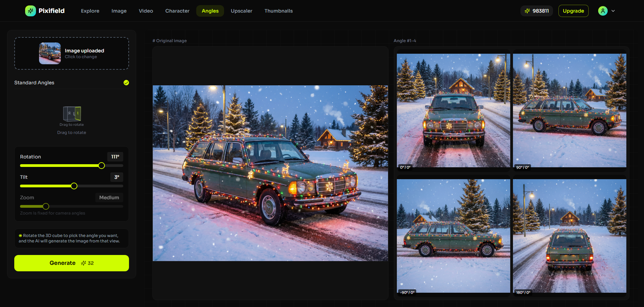Click the sparkle icon beside the 983811 credits
This screenshot has width=644, height=307.
point(527,11)
